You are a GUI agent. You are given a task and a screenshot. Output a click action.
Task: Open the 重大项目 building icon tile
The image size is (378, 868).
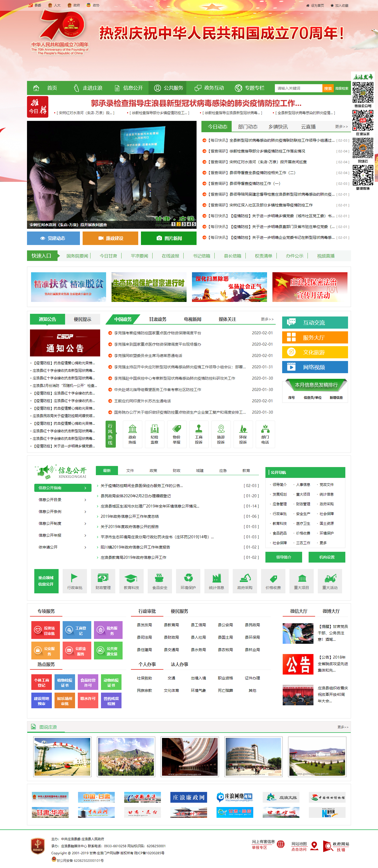point(301,581)
